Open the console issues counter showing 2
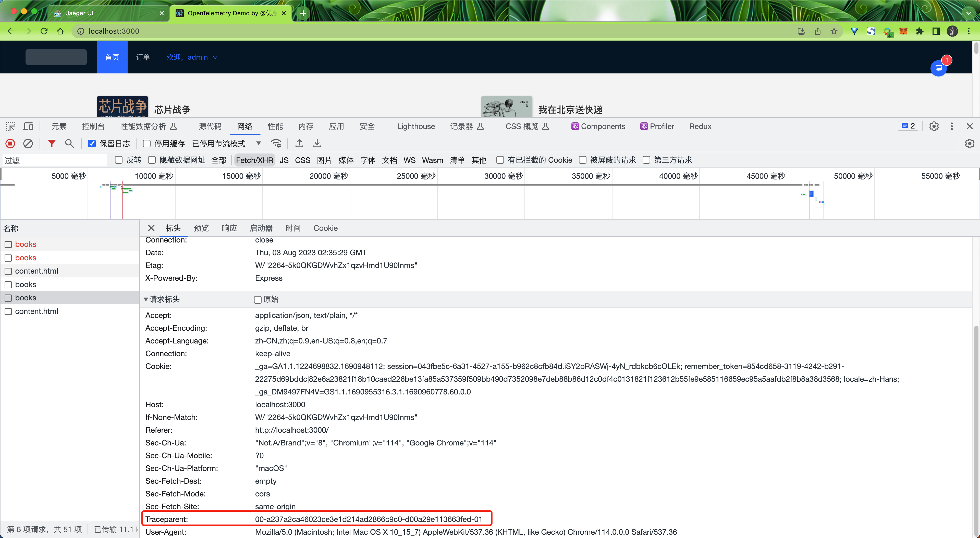 [x=909, y=126]
